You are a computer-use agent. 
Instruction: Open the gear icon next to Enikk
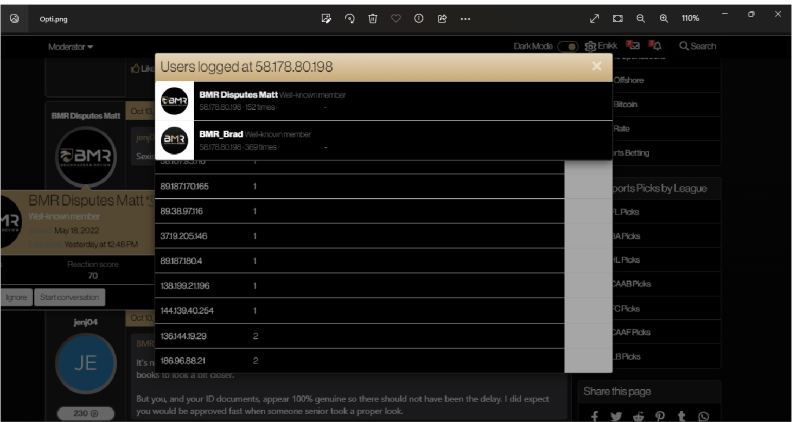pyautogui.click(x=590, y=46)
